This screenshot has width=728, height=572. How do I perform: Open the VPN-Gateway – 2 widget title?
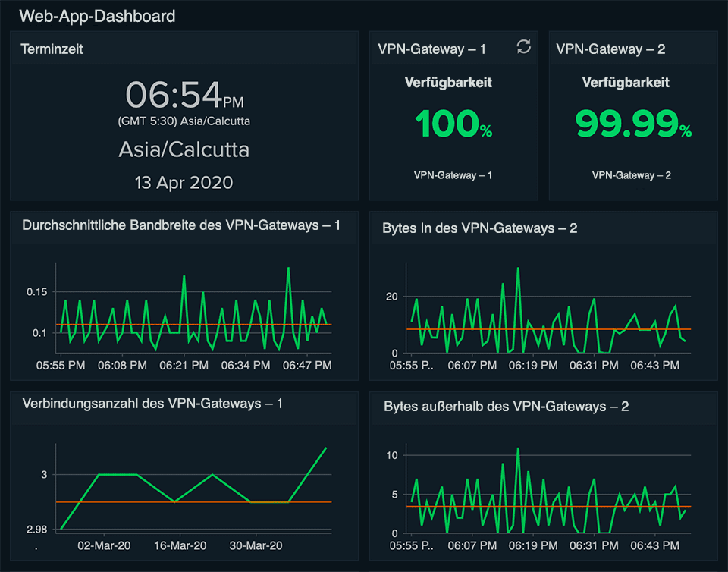pos(610,49)
